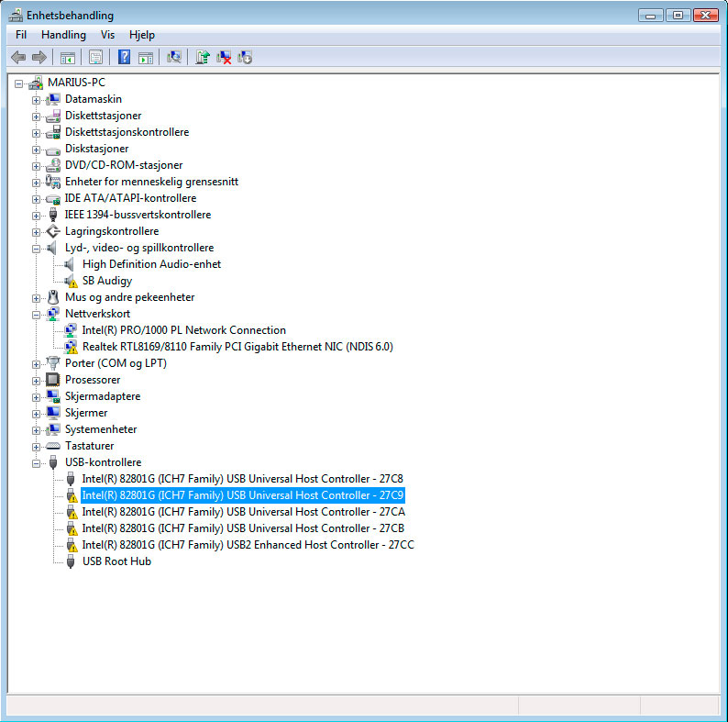Click the 27C8 USB controller icon
Screen dimensions: 728x722
pyautogui.click(x=71, y=479)
